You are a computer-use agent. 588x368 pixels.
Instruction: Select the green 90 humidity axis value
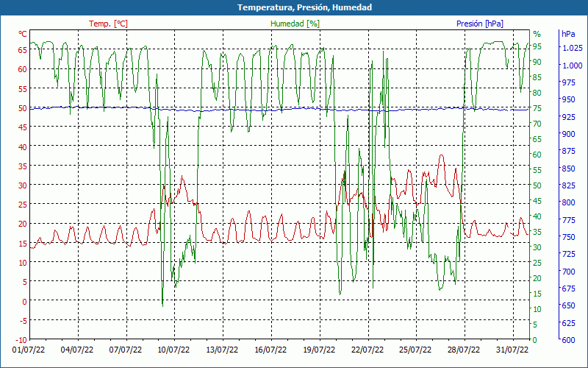pos(537,62)
